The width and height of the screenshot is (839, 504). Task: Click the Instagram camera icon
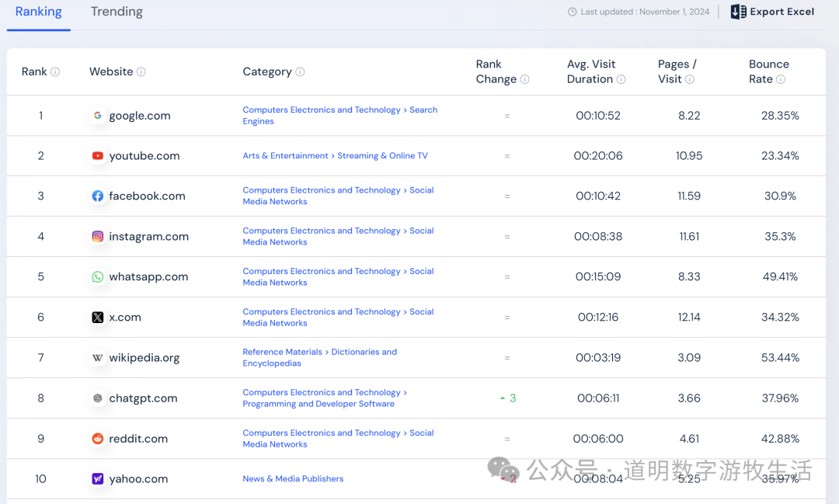click(97, 236)
